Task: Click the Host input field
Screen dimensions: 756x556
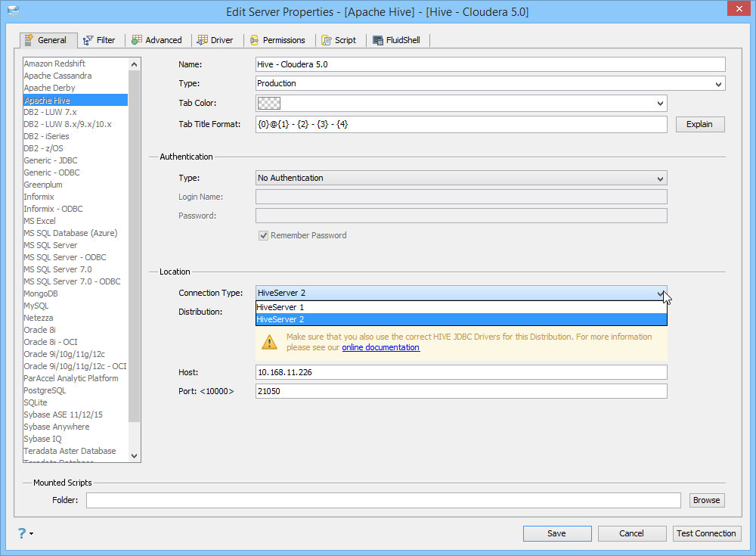Action: tap(461, 373)
